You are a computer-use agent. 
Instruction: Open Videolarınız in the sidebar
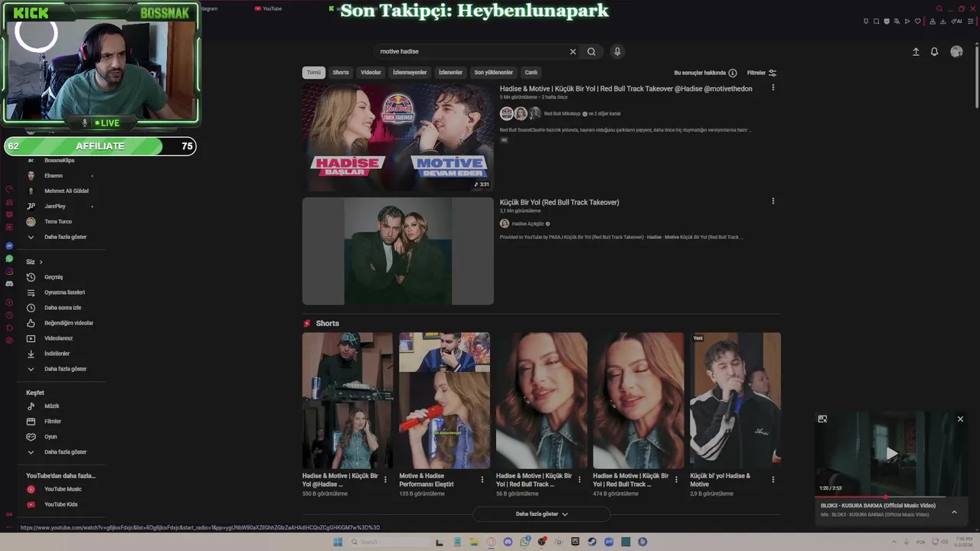point(58,338)
